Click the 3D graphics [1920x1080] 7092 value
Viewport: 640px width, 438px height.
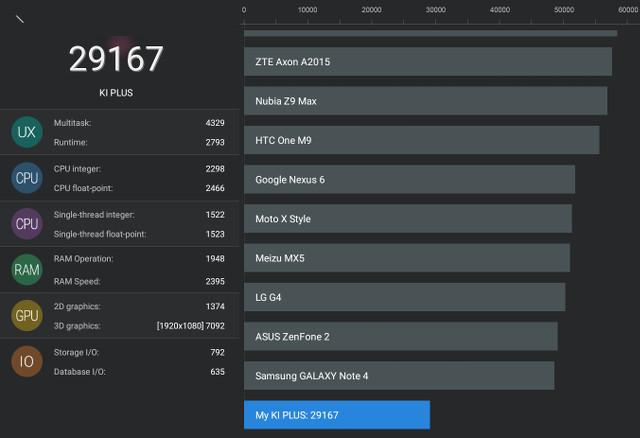tap(191, 326)
